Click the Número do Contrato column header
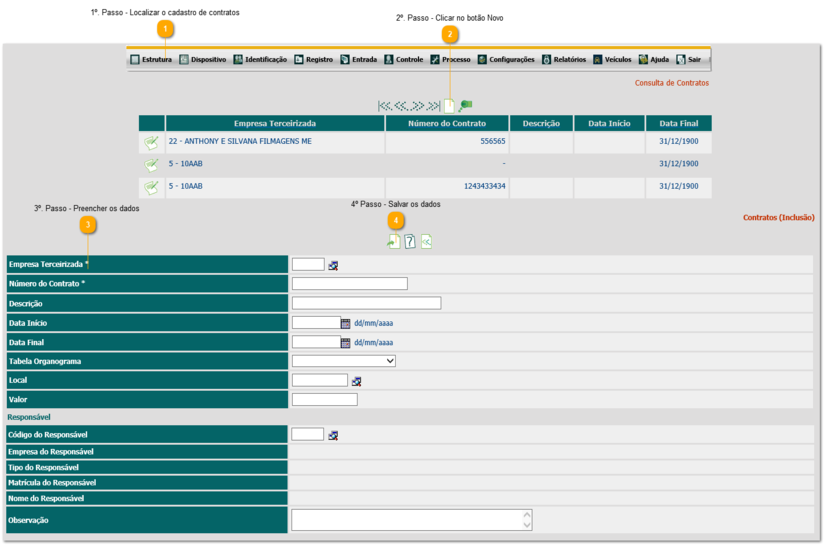The height and width of the screenshot is (546, 825). (x=447, y=124)
